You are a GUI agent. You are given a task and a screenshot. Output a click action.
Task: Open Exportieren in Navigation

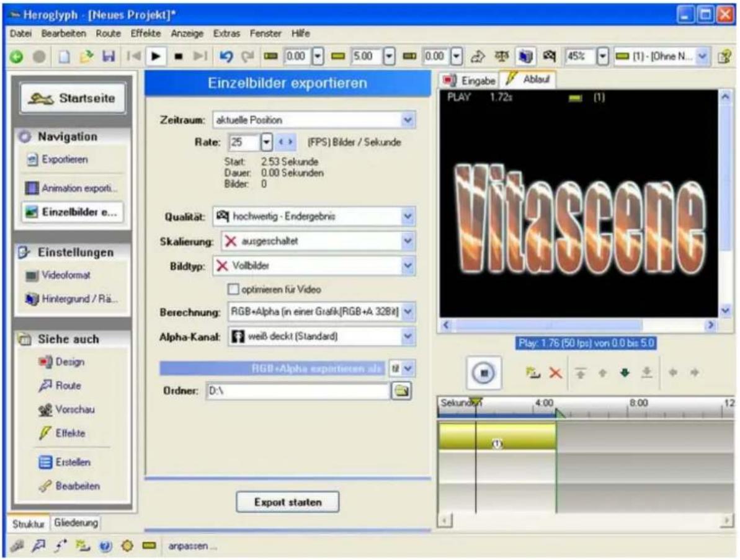(58, 159)
